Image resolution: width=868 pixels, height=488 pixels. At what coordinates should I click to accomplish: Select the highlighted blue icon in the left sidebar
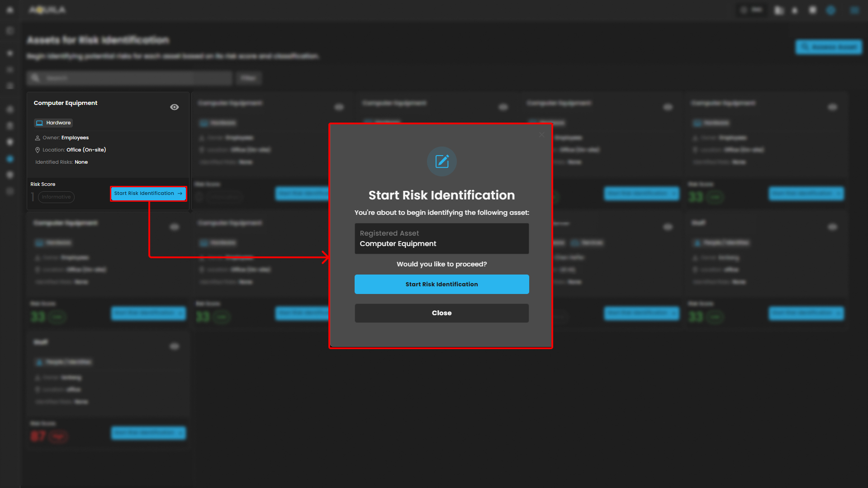coord(10,159)
